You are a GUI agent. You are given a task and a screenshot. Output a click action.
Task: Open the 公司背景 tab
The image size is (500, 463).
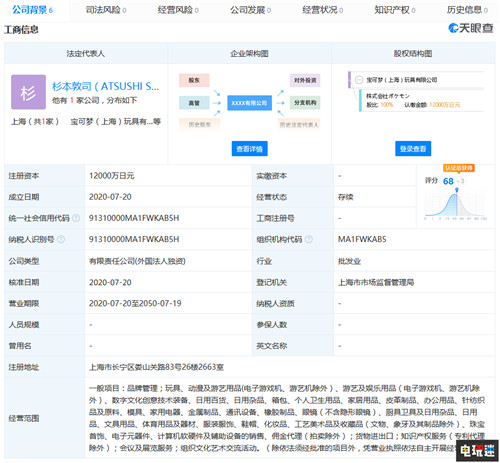pyautogui.click(x=33, y=10)
